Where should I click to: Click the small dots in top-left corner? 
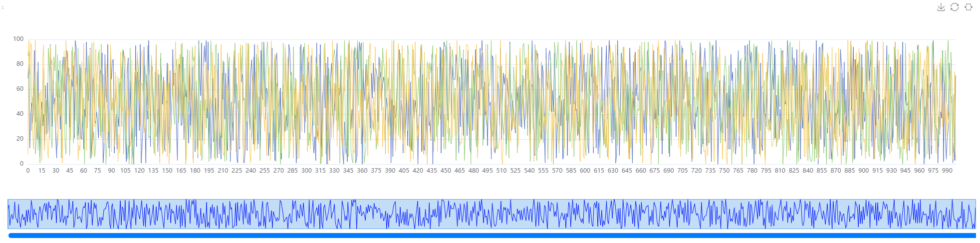click(x=2, y=7)
